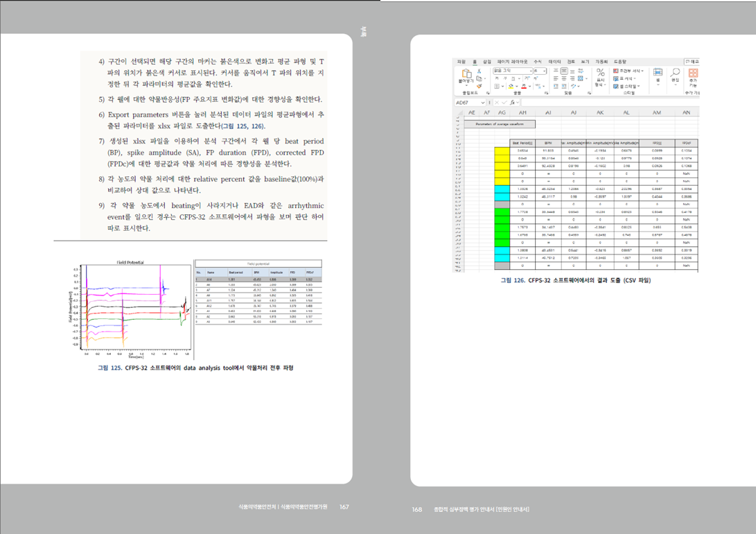Toggle Italic formatting in Excel ribbon
The image size is (756, 534).
pyautogui.click(x=504, y=78)
